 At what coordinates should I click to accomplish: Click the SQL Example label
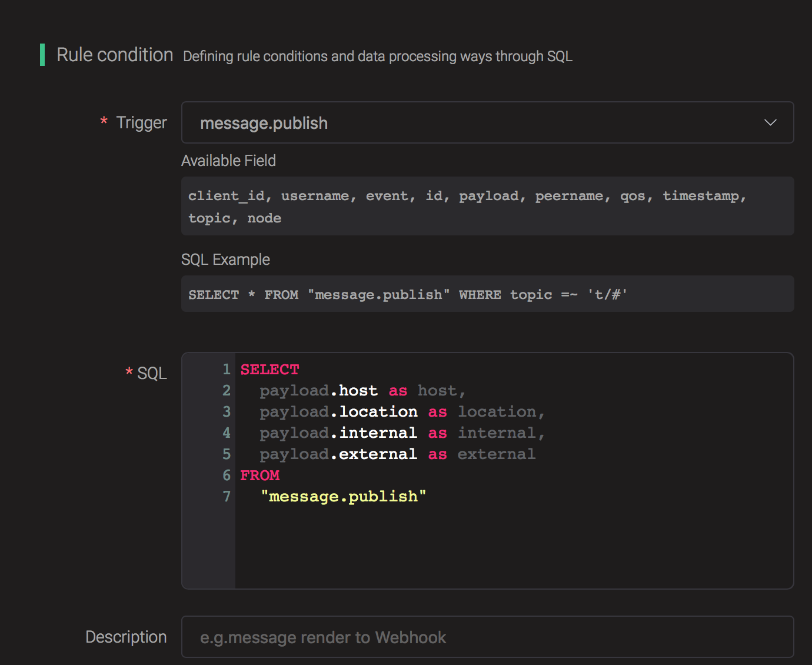[x=225, y=260]
